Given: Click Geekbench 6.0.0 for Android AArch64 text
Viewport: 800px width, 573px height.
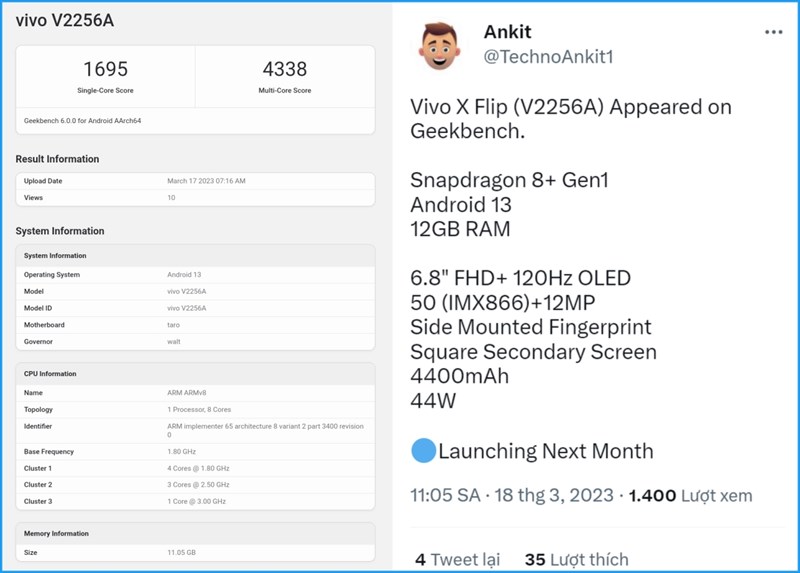Looking at the screenshot, I should (x=82, y=121).
